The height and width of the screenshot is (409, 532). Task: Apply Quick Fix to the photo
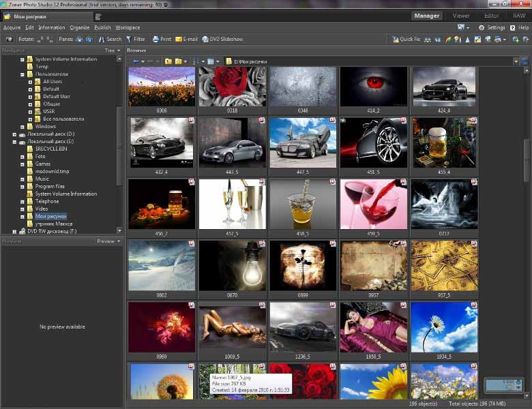(396, 39)
